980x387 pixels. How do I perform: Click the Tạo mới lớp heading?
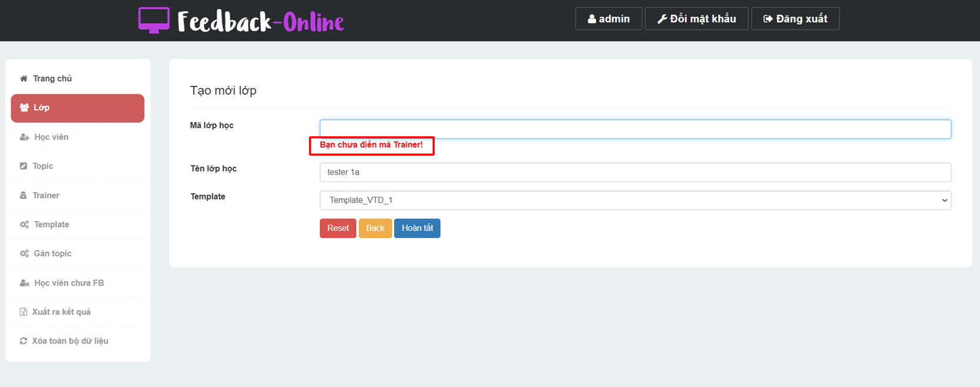pos(223,90)
